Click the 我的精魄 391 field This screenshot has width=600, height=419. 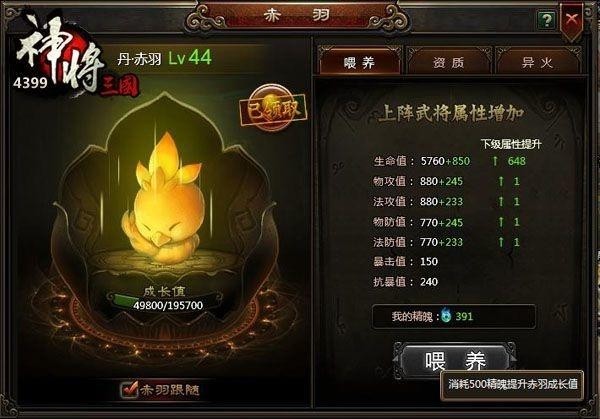454,316
